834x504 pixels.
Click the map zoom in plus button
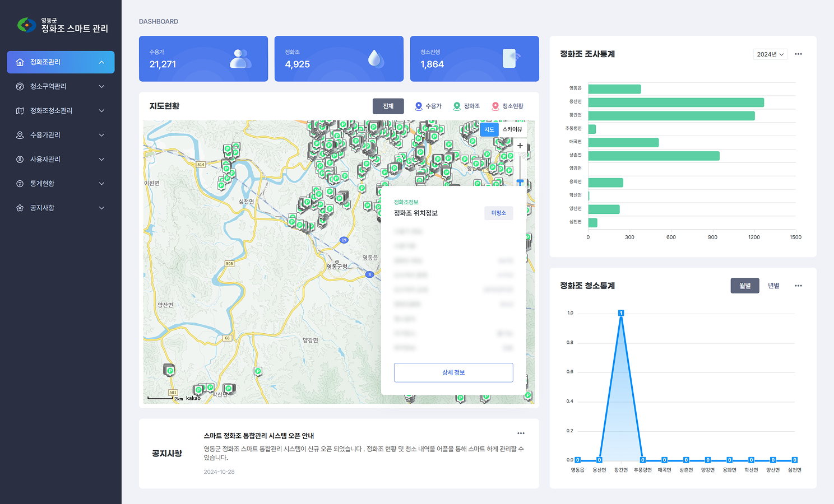pos(520,146)
